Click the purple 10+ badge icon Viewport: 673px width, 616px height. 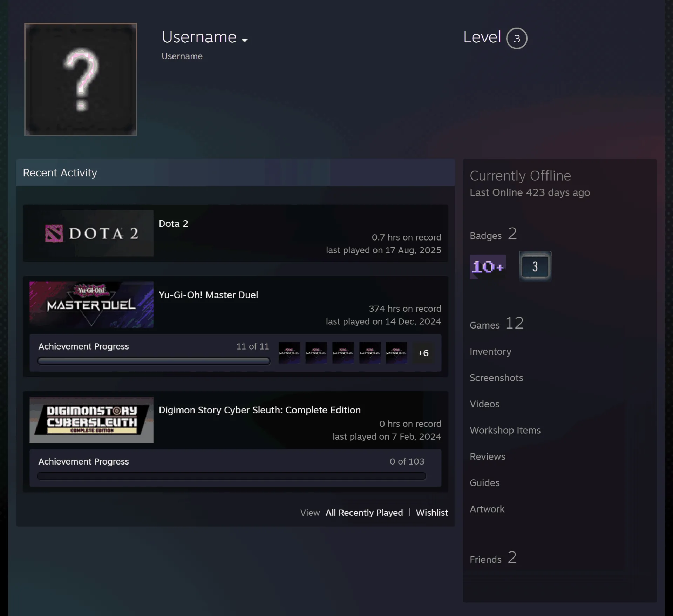(x=488, y=267)
